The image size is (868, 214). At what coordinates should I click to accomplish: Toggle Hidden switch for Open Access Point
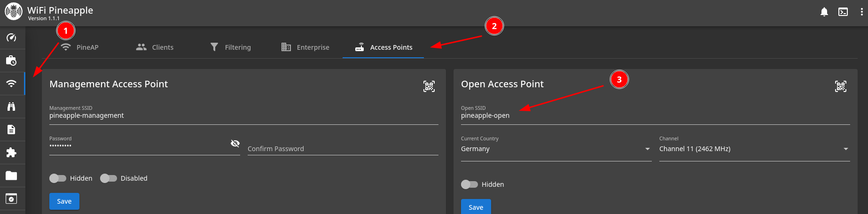[469, 184]
